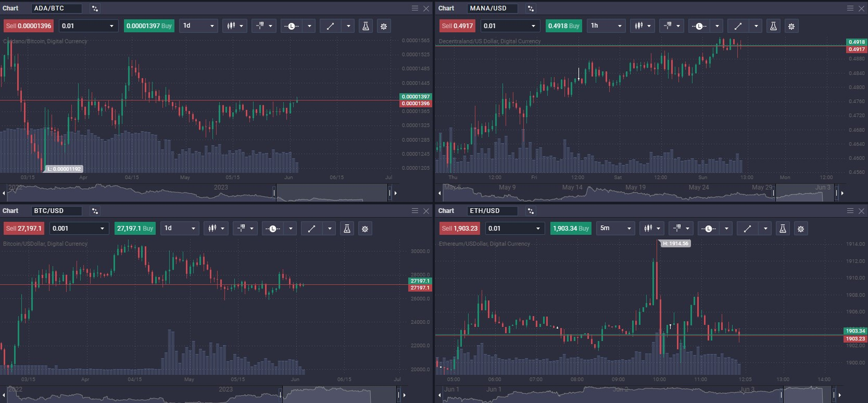Click highlighted range window in MANA/USD navigator
Viewport: 868px width, 403px height.
805,193
